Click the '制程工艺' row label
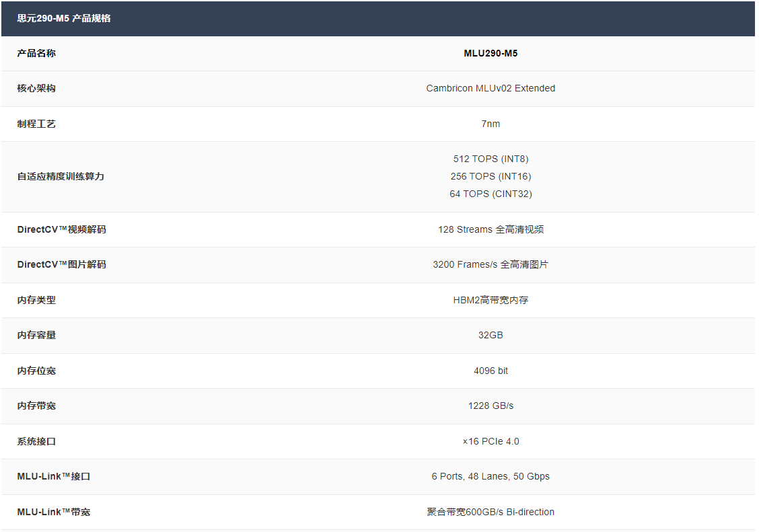The width and height of the screenshot is (759, 532). 36,124
